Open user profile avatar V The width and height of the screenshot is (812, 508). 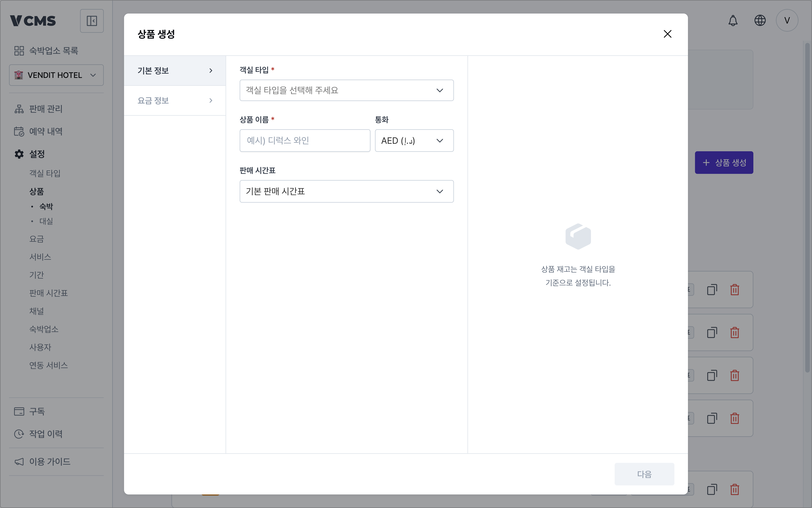pyautogui.click(x=787, y=21)
